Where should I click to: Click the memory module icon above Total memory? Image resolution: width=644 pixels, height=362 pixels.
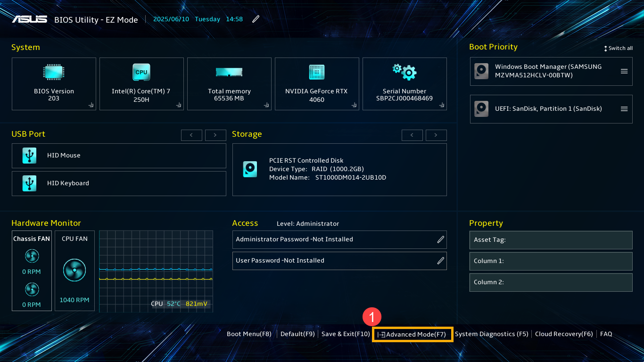coord(229,72)
